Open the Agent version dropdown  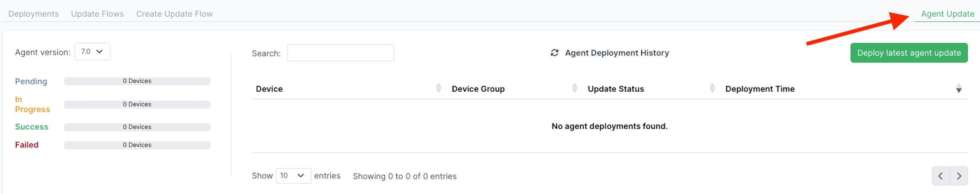tap(92, 52)
